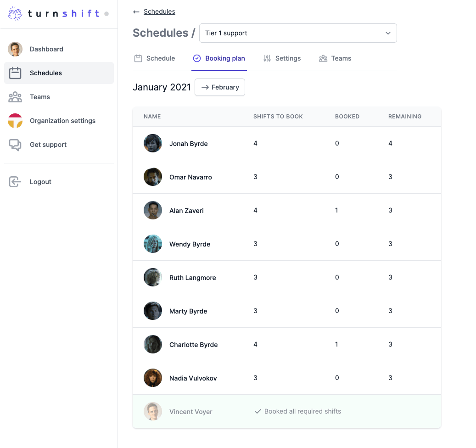Click Nadia Vulvokov's avatar

pyautogui.click(x=153, y=378)
